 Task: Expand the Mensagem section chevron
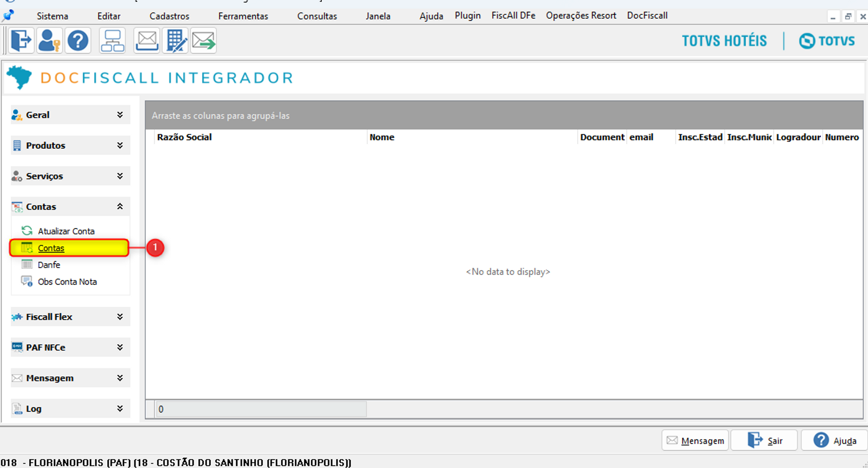[x=120, y=378]
